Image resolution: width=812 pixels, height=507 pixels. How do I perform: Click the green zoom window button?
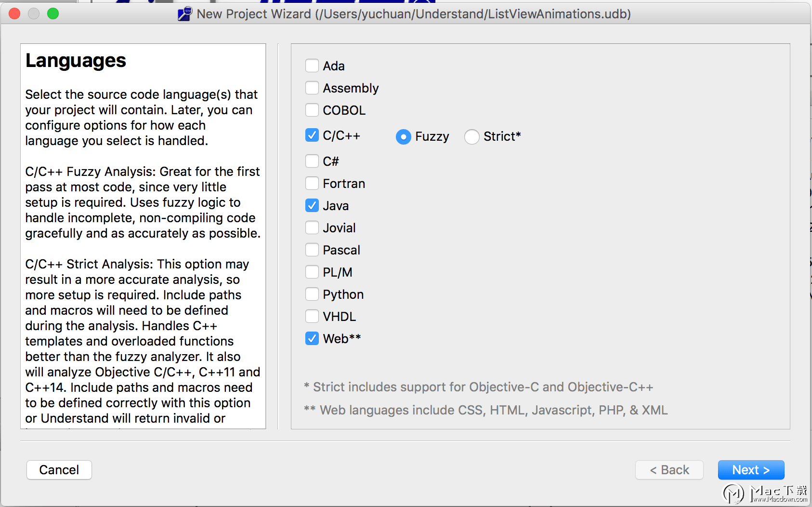(x=53, y=13)
